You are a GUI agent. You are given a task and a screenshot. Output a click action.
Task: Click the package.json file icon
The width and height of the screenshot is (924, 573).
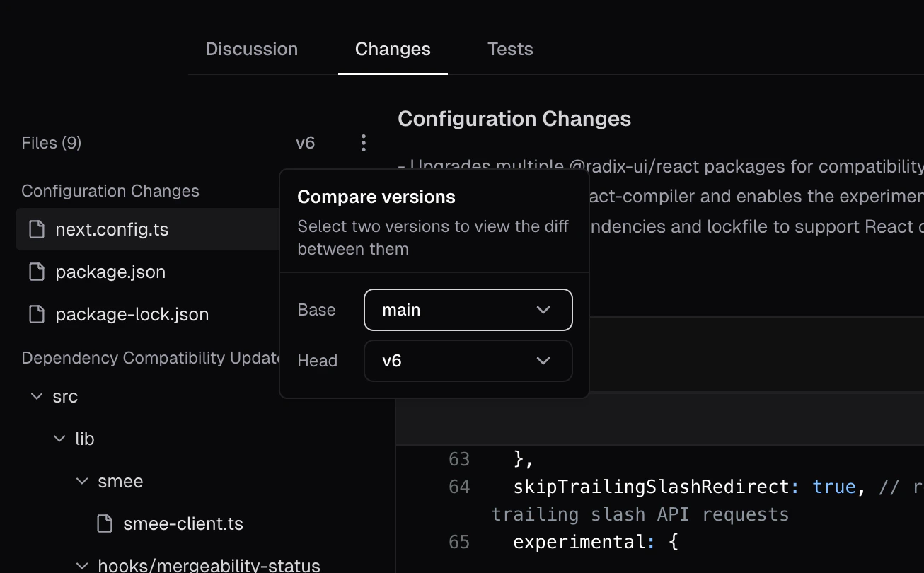(x=37, y=272)
